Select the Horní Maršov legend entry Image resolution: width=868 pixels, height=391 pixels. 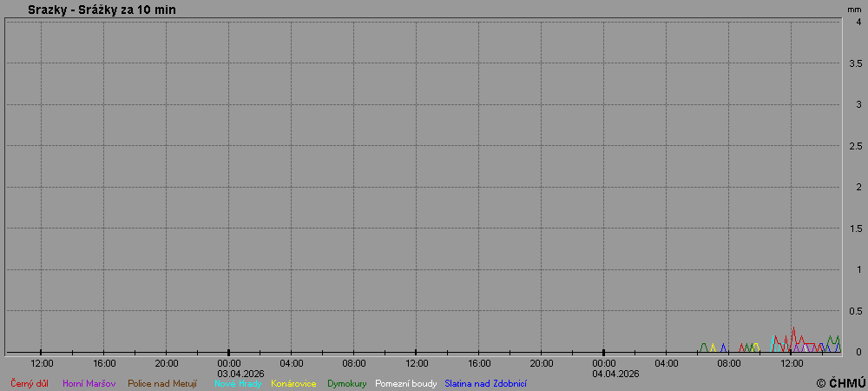click(89, 383)
